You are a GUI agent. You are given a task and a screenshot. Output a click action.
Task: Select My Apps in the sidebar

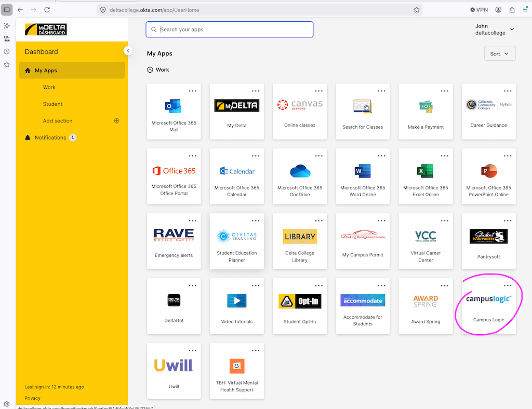pyautogui.click(x=72, y=71)
